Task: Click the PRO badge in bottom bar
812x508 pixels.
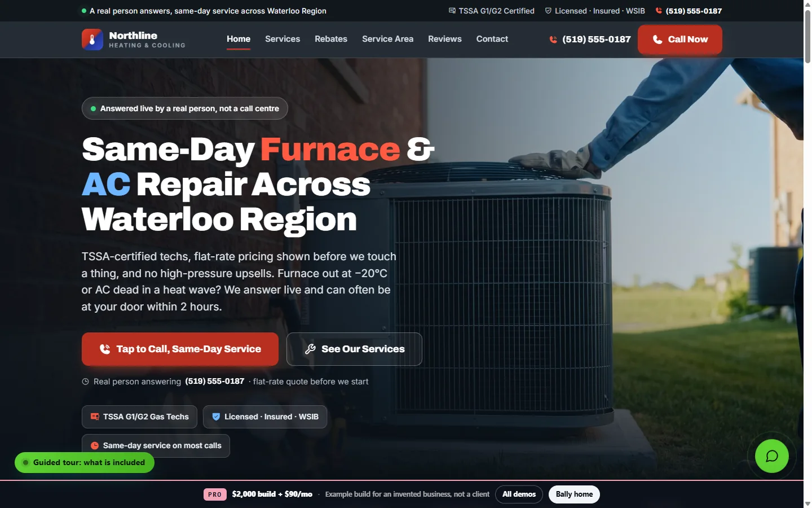Action: pyautogui.click(x=215, y=494)
